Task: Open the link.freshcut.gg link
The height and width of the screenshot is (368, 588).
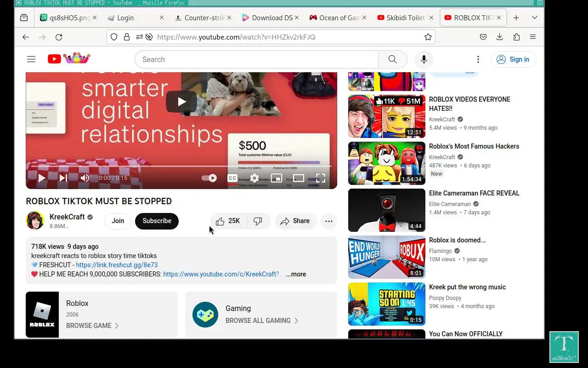Action: point(117,265)
